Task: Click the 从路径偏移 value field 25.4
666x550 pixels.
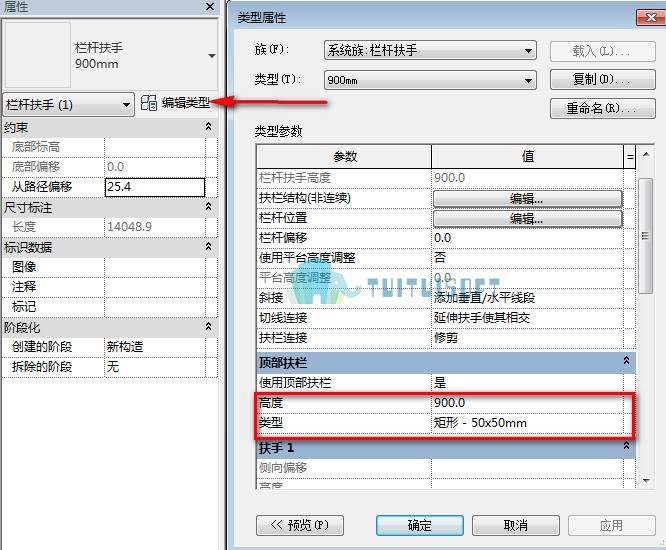Action: coord(155,187)
